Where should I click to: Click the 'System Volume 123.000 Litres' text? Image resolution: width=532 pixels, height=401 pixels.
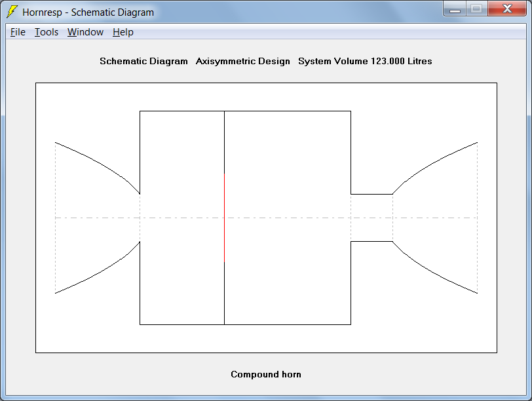(365, 62)
